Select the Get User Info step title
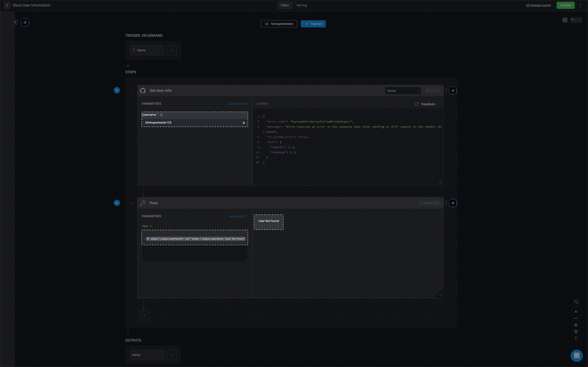The height and width of the screenshot is (367, 588). pos(161,91)
